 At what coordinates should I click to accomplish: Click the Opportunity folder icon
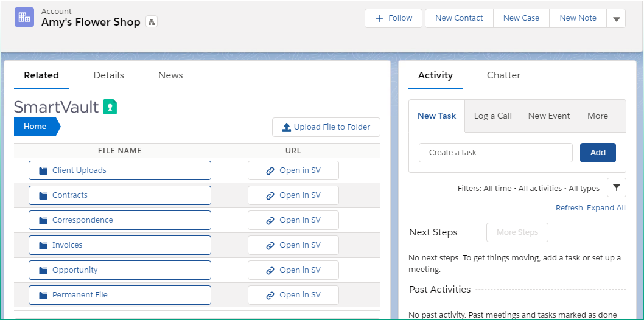pos(43,271)
